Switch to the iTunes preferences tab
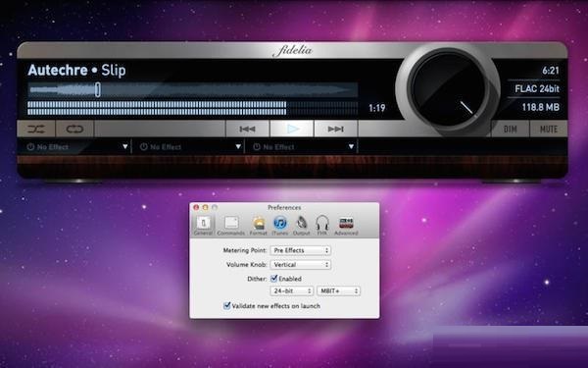588x368 pixels. [279, 226]
